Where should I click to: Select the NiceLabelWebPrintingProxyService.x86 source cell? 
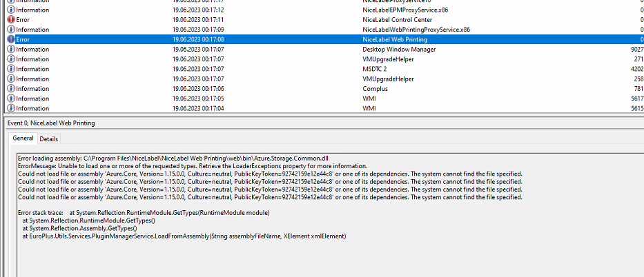pos(416,30)
